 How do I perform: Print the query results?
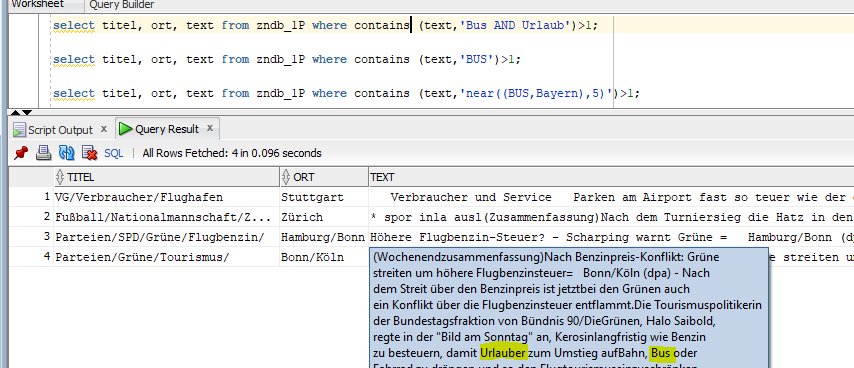[x=43, y=153]
